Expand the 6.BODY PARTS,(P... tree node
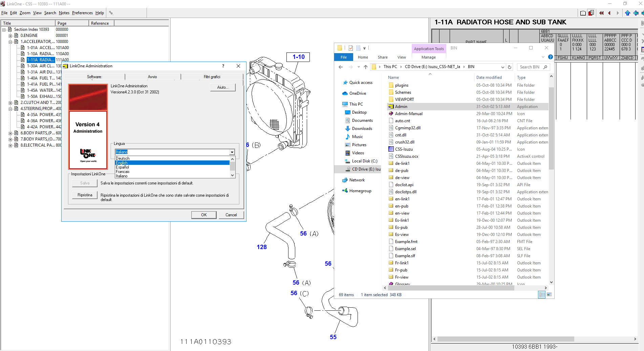Screen dimensions: 644x351 click(10, 133)
